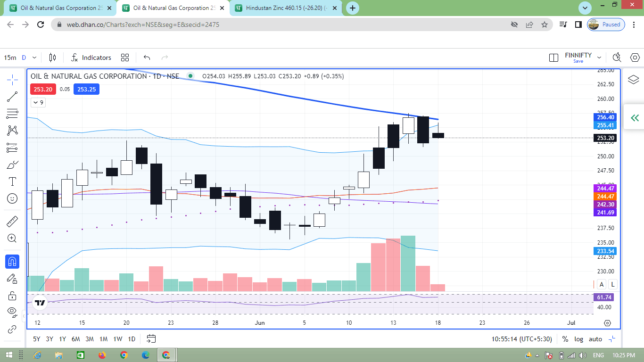Open quick search magnifier in chart toolbar
644x362 pixels.
click(x=617, y=58)
